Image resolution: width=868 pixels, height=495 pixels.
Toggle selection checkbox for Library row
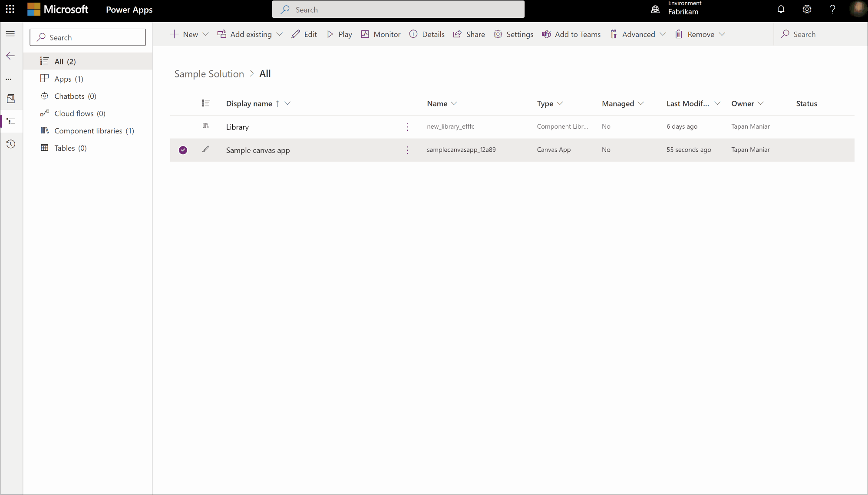point(183,126)
